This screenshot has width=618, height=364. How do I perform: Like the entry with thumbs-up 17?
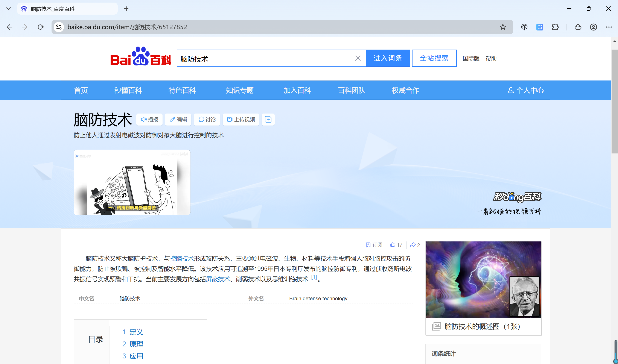[x=396, y=244]
